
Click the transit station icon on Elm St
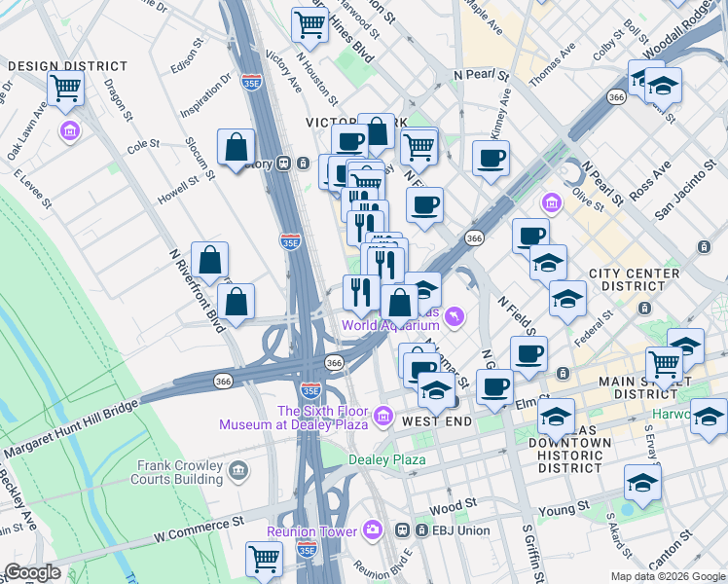click(x=563, y=373)
